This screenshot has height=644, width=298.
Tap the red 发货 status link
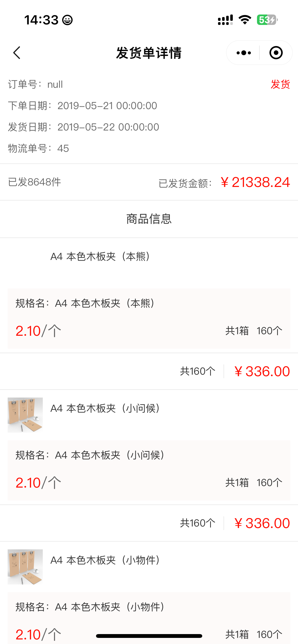(280, 84)
